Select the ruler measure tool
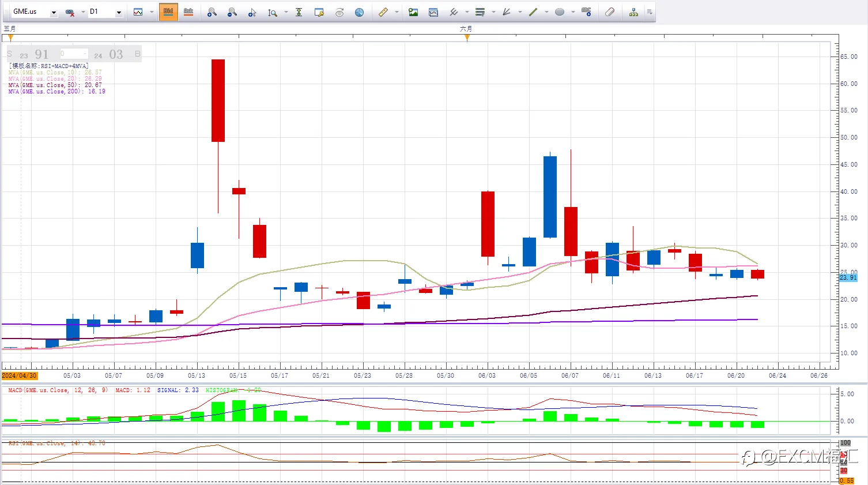868x485 pixels. [x=383, y=12]
